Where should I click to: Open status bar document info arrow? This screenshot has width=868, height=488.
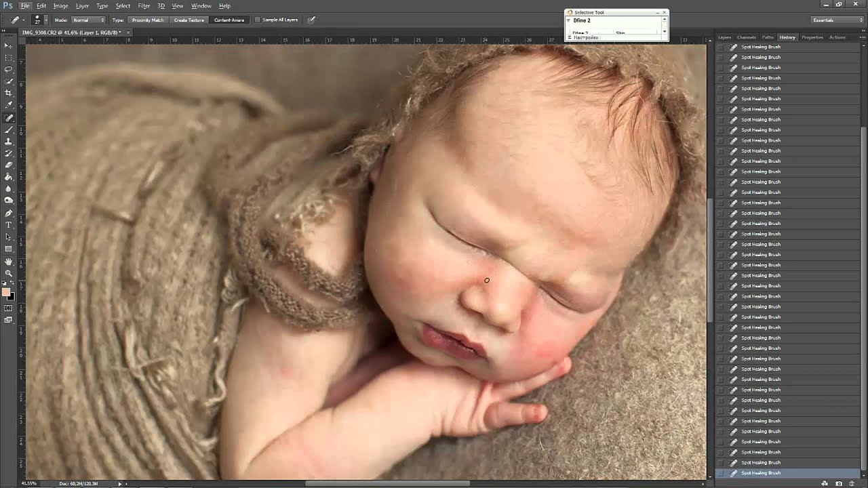(x=120, y=483)
